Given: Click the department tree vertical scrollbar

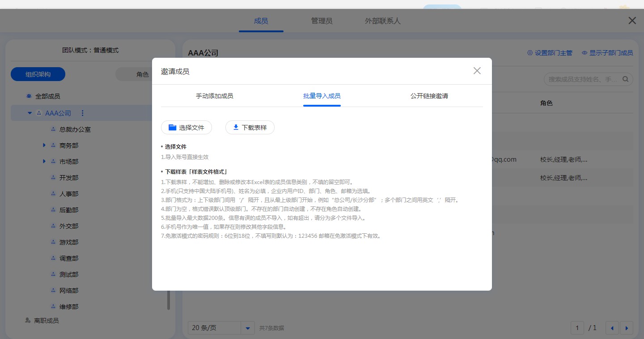Looking at the screenshot, I should click(x=169, y=300).
